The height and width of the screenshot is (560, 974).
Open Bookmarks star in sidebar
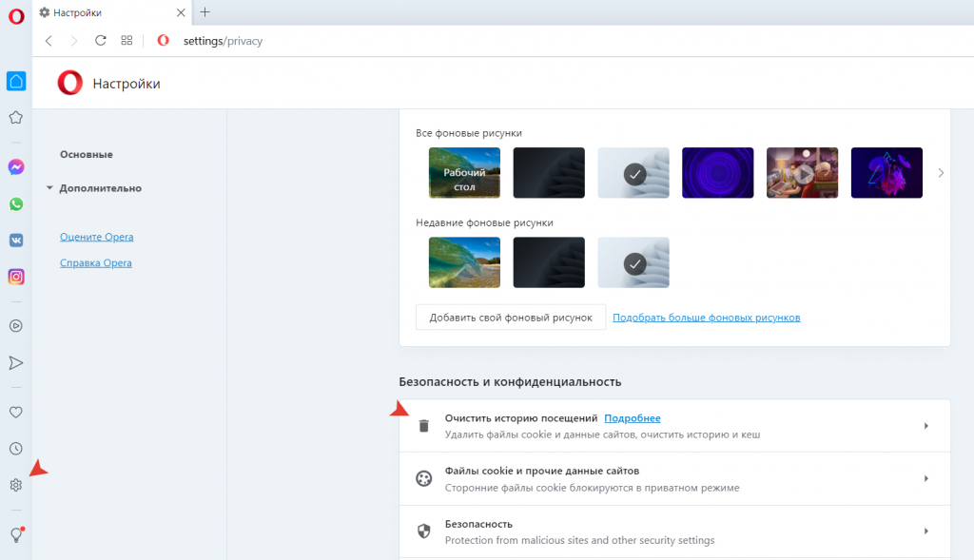point(16,117)
